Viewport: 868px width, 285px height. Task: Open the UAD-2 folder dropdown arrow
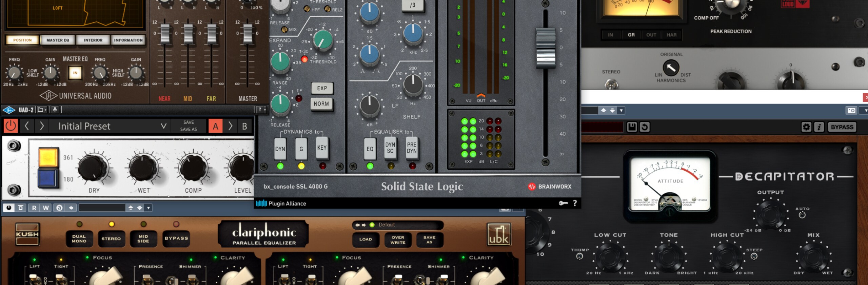(45, 110)
